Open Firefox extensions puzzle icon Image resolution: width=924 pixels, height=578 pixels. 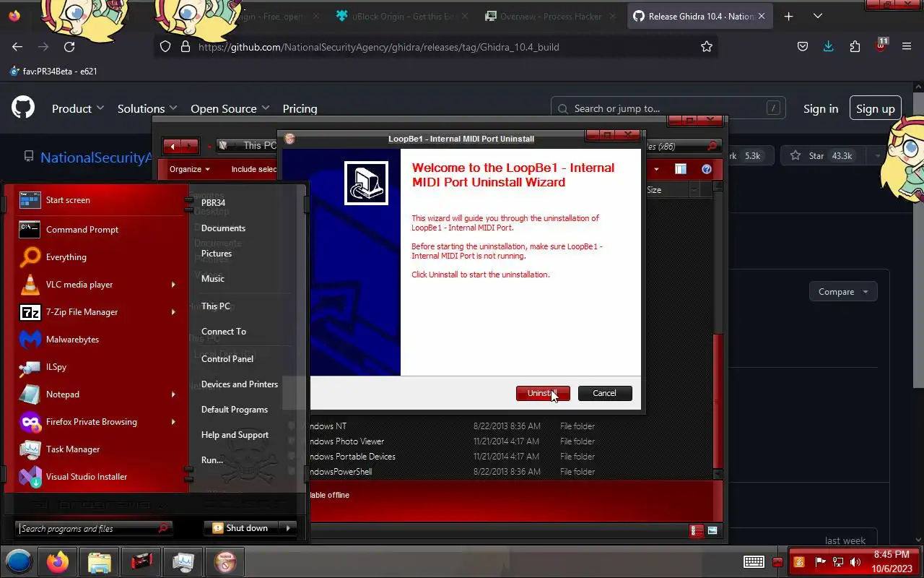click(x=855, y=47)
